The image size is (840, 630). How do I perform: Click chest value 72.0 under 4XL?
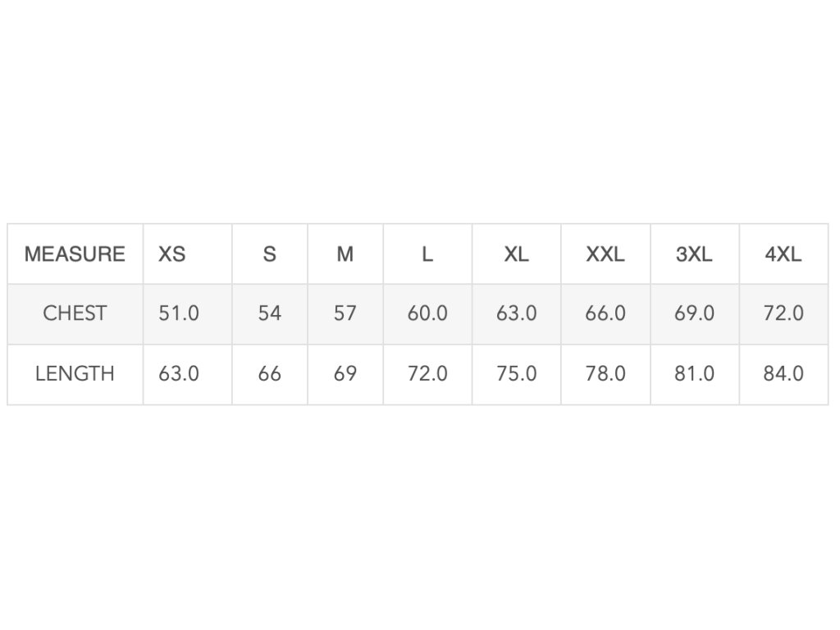coord(783,313)
